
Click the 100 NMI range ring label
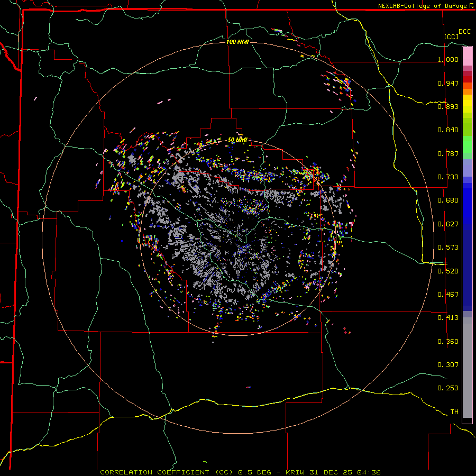pyautogui.click(x=237, y=42)
